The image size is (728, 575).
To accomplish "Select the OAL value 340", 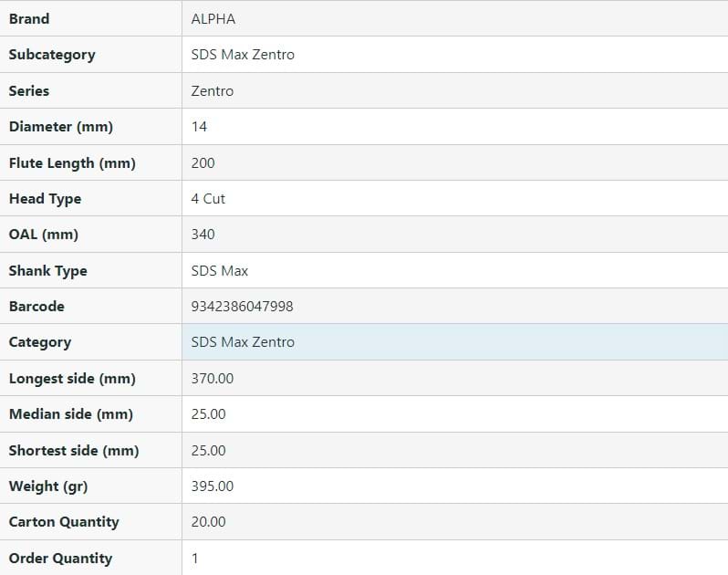I will [x=203, y=235].
